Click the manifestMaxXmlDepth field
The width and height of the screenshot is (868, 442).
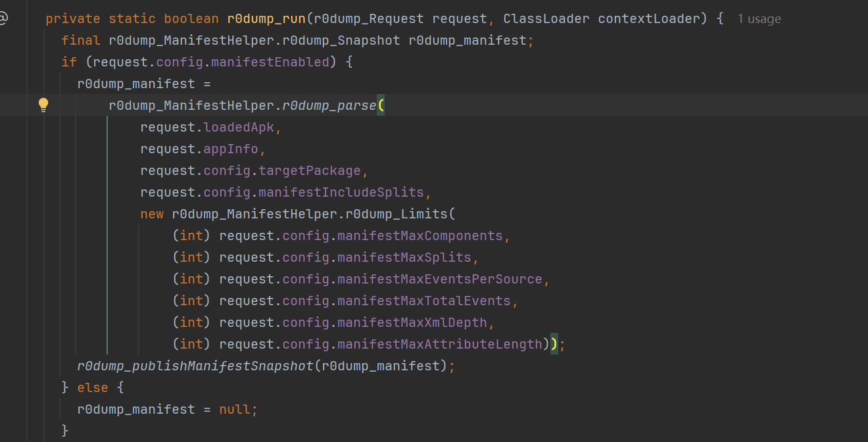[412, 322]
